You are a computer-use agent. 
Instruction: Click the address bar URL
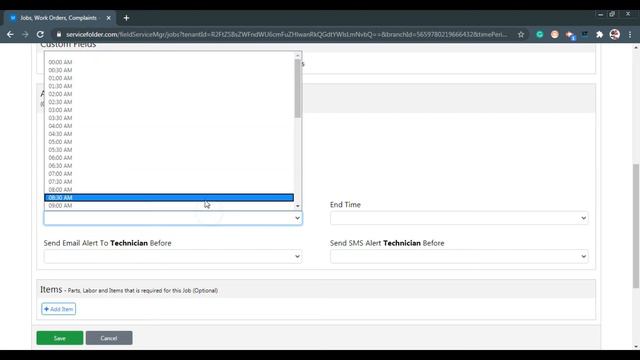[x=287, y=35]
